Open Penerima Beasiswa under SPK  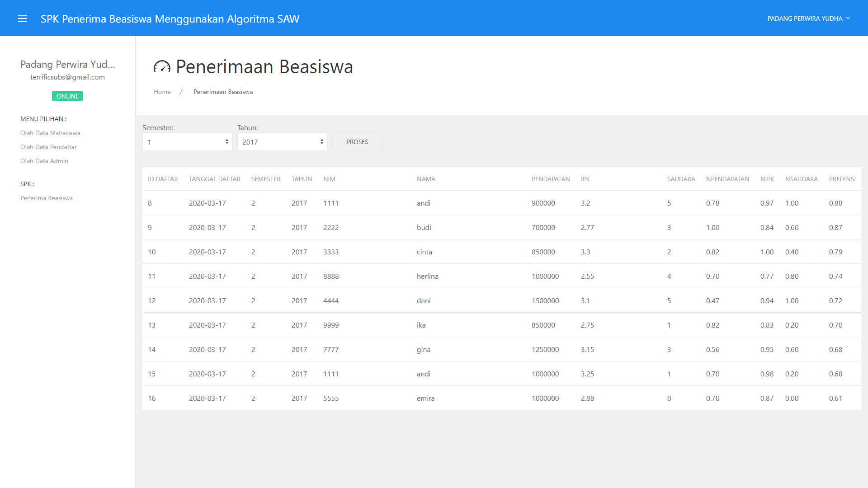(x=47, y=198)
